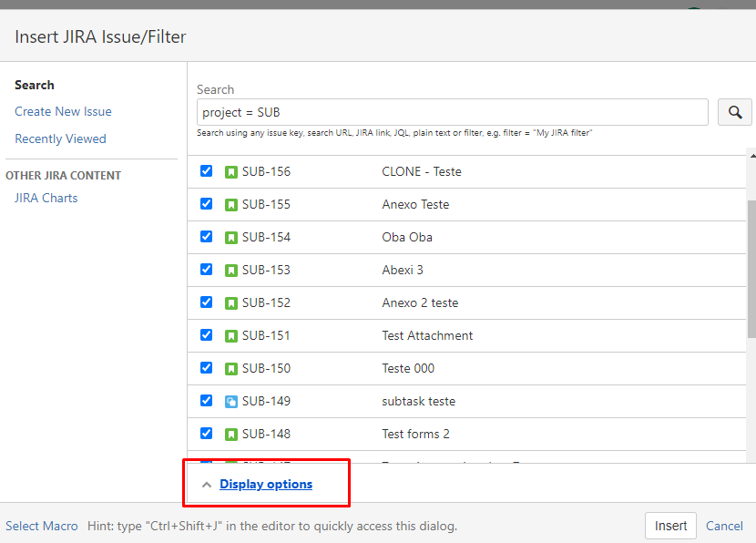The image size is (756, 543).
Task: Click the 'Test forms 2' summary
Action: 415,434
